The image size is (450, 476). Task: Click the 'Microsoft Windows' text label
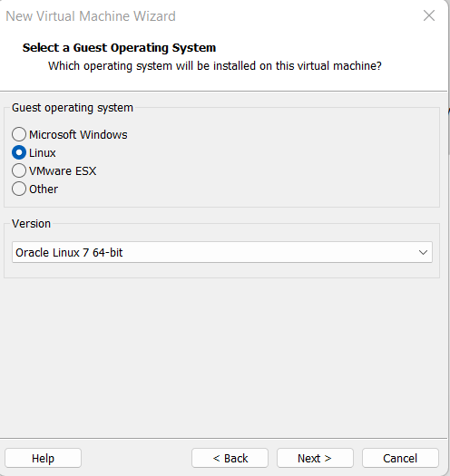[78, 135]
